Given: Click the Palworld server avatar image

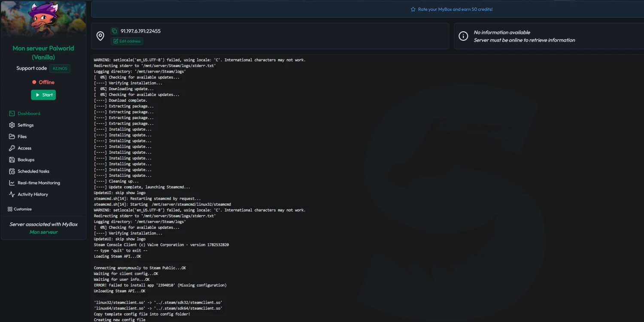Looking at the screenshot, I should click(x=43, y=20).
